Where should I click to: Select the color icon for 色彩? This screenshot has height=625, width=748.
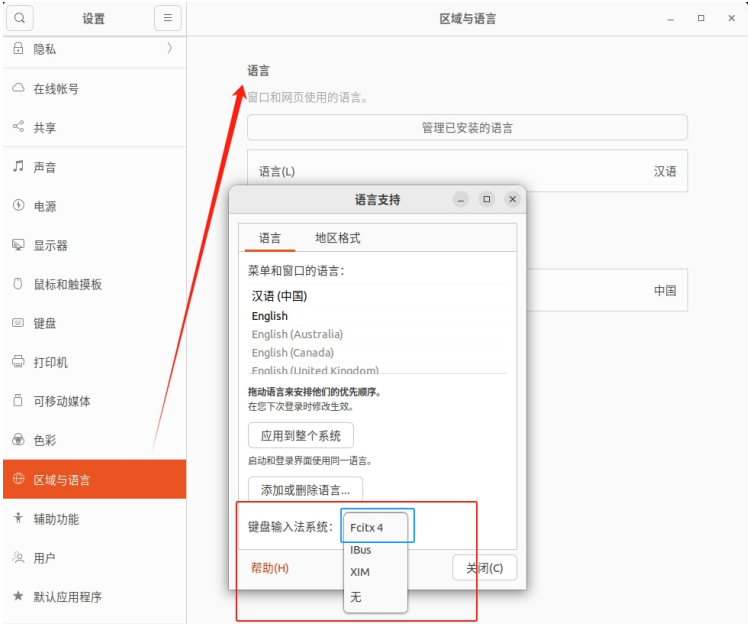[x=18, y=439]
